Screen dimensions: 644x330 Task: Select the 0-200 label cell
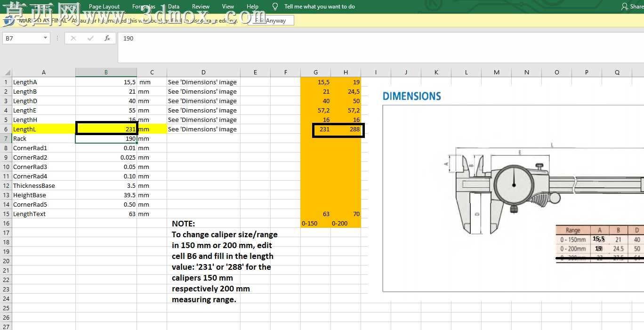tap(346, 223)
